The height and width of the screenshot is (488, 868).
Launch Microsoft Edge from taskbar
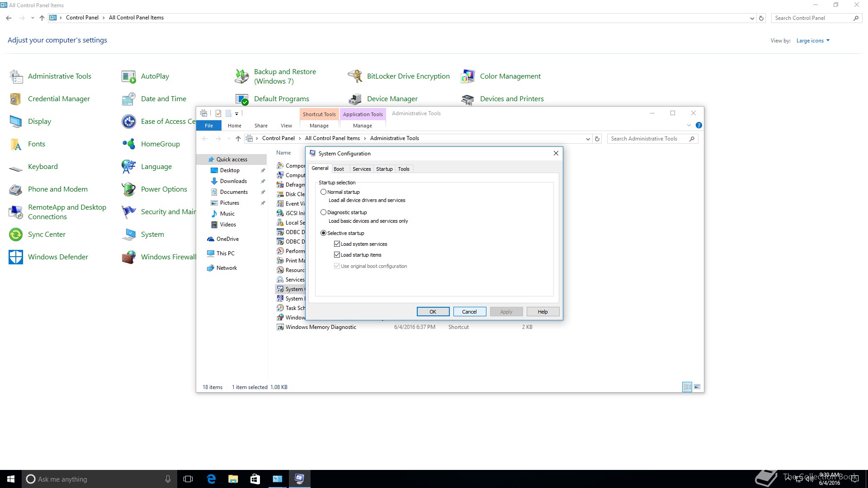211,479
